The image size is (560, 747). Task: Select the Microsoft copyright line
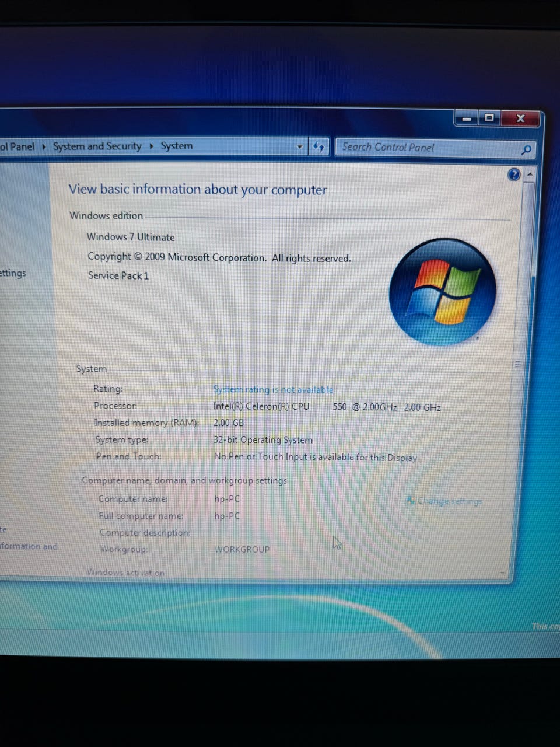(219, 257)
